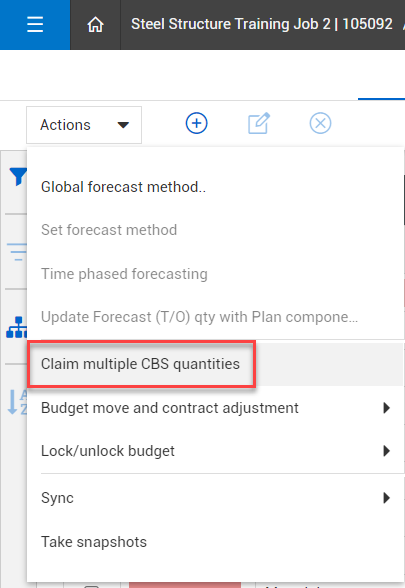405x588 pixels.
Task: Click Steel Structure Training Job 2 title
Action: pos(231,24)
